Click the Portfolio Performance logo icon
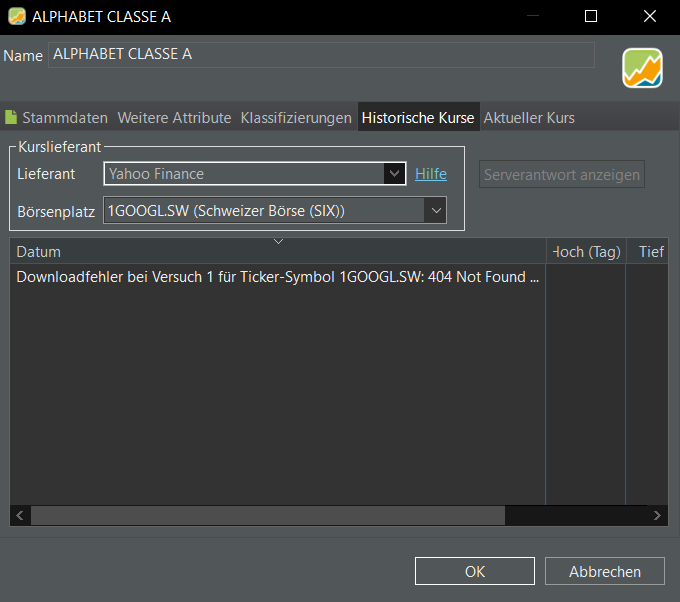This screenshot has width=680, height=602. [642, 68]
